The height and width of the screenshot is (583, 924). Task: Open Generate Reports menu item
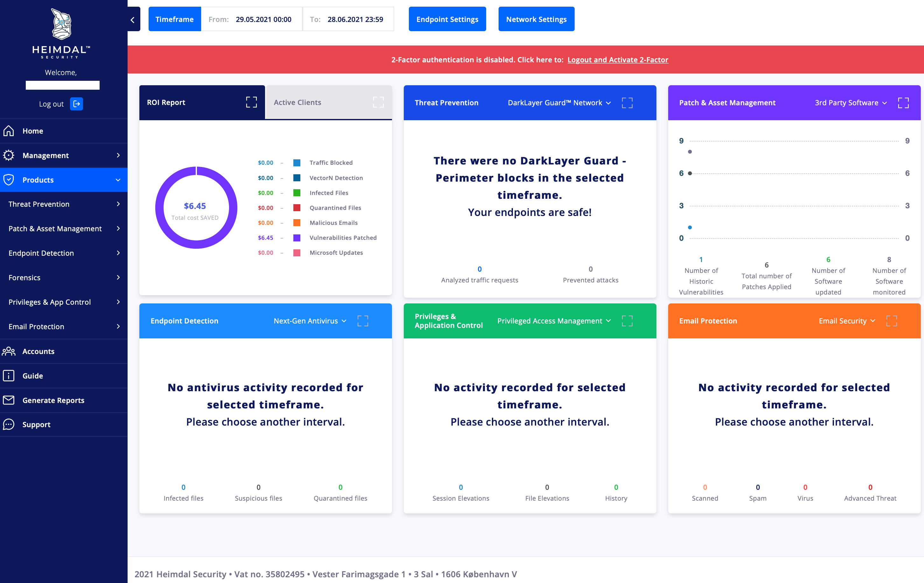[64, 400]
